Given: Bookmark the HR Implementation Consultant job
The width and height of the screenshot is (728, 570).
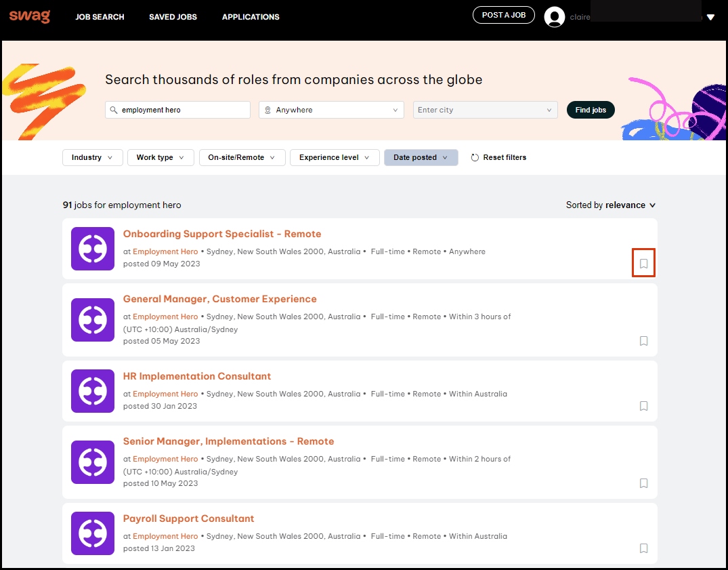Looking at the screenshot, I should pyautogui.click(x=643, y=406).
